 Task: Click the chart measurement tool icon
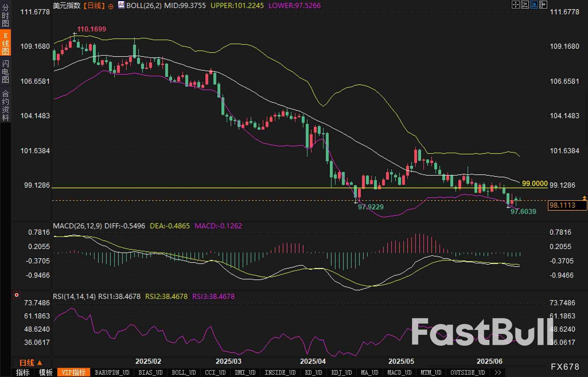[525, 5]
